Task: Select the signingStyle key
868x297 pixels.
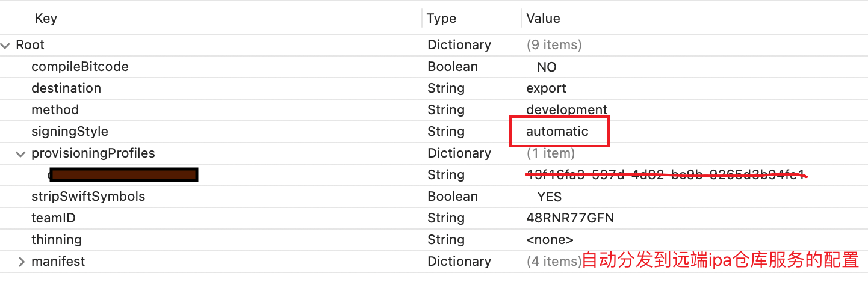Action: click(x=70, y=132)
